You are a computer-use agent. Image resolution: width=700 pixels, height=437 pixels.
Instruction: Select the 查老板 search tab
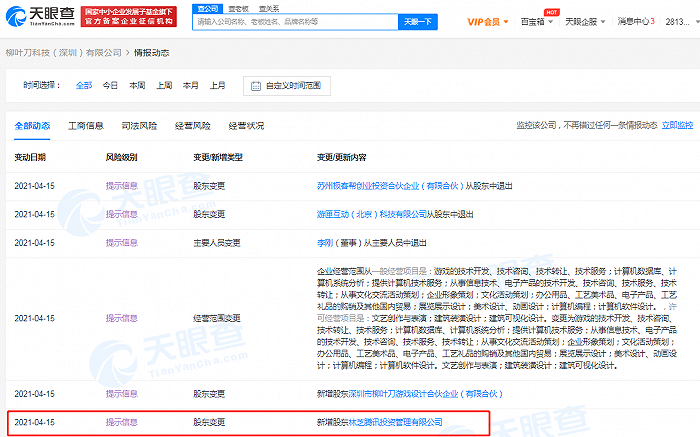[238, 7]
